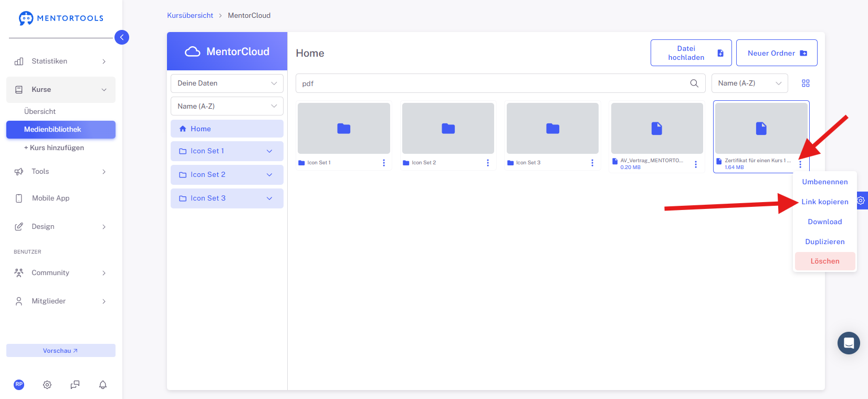This screenshot has height=399, width=868.
Task: Open the Deine Daten dropdown
Action: coord(227,83)
